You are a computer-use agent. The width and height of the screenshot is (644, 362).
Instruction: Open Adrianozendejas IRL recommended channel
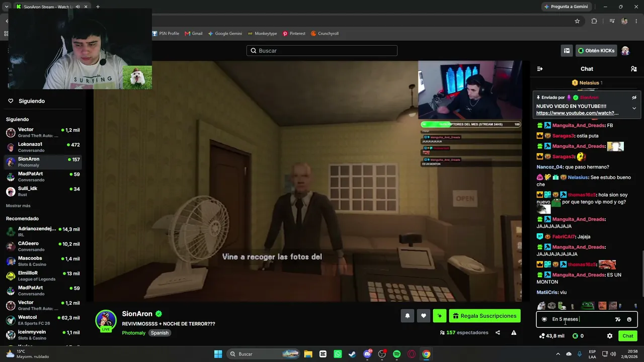pos(43,232)
